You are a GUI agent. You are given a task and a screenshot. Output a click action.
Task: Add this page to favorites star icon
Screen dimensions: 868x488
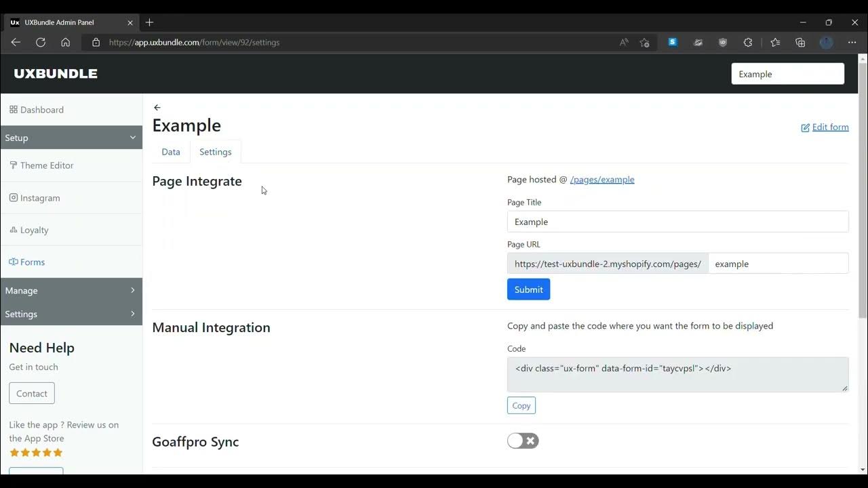tap(644, 42)
